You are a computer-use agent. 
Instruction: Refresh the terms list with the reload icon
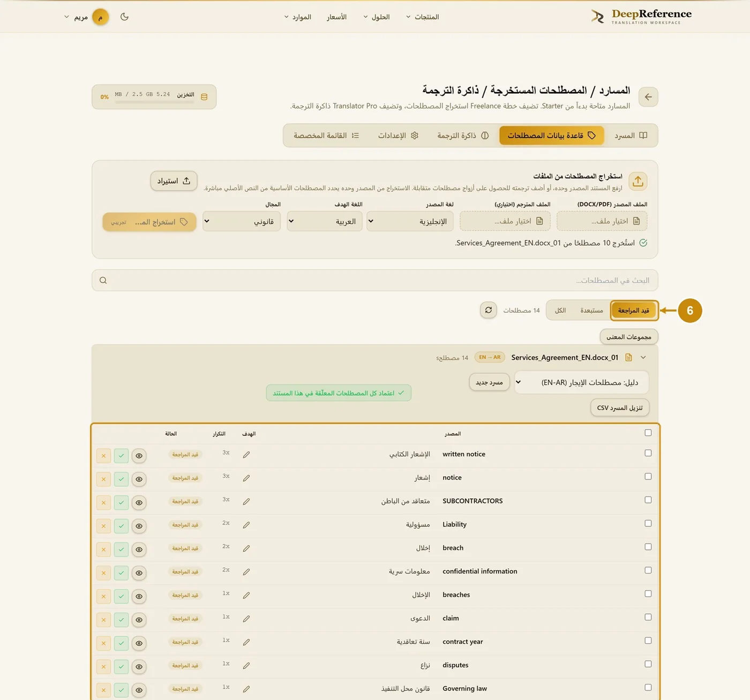point(489,310)
